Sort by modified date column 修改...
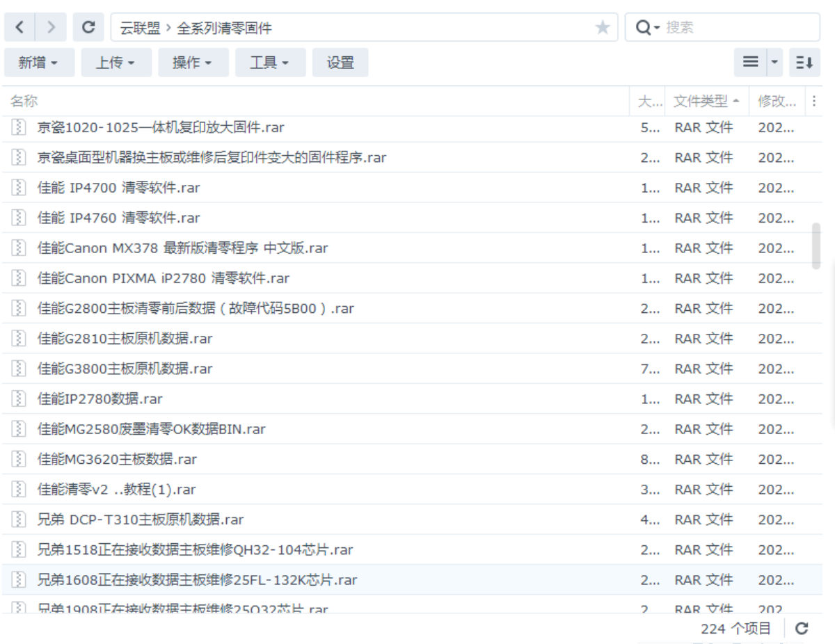Image resolution: width=835 pixels, height=644 pixels. pos(777,102)
